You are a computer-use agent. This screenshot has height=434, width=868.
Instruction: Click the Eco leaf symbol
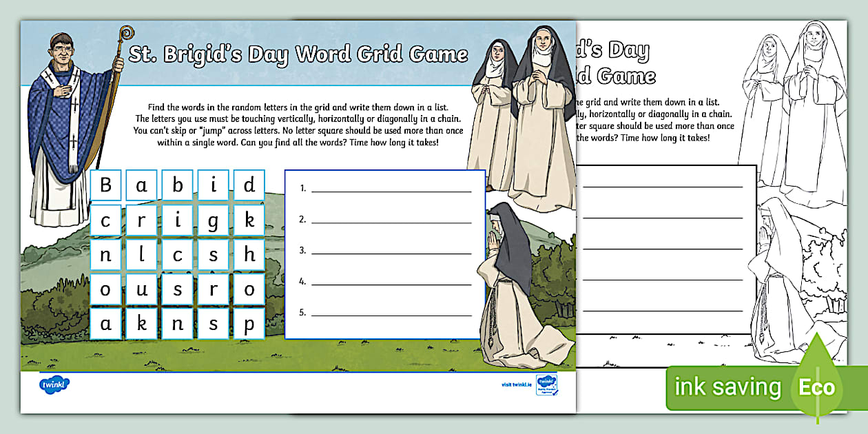click(x=816, y=386)
